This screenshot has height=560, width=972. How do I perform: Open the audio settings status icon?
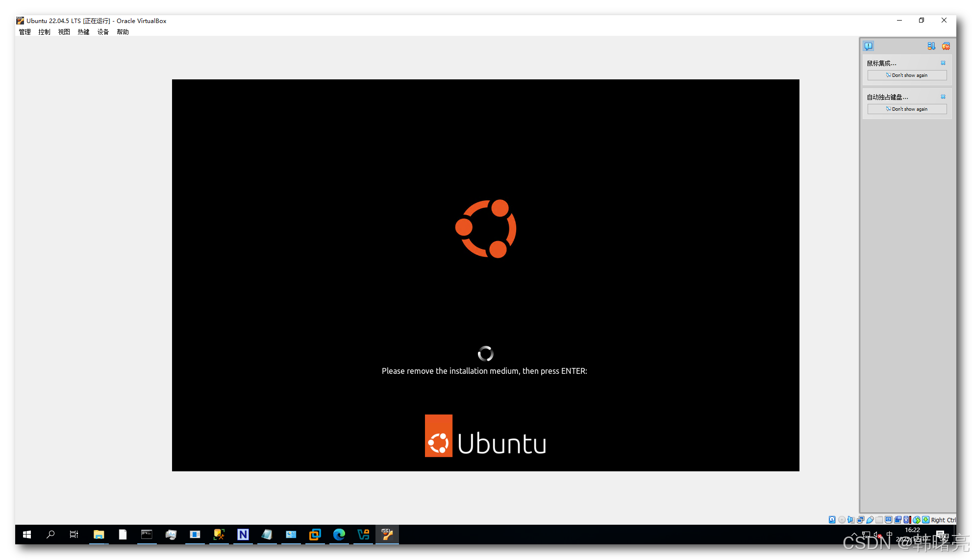[x=851, y=519]
